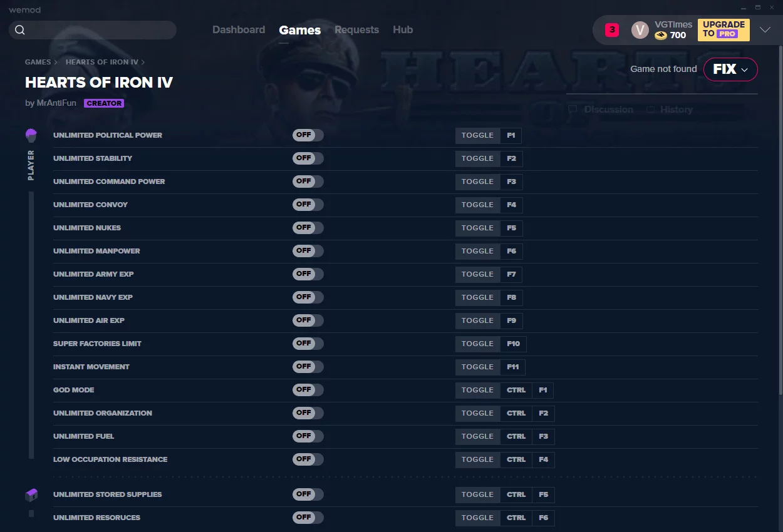Image resolution: width=783 pixels, height=532 pixels.
Task: Click the Player section vertical progress bar
Action: click(31, 325)
